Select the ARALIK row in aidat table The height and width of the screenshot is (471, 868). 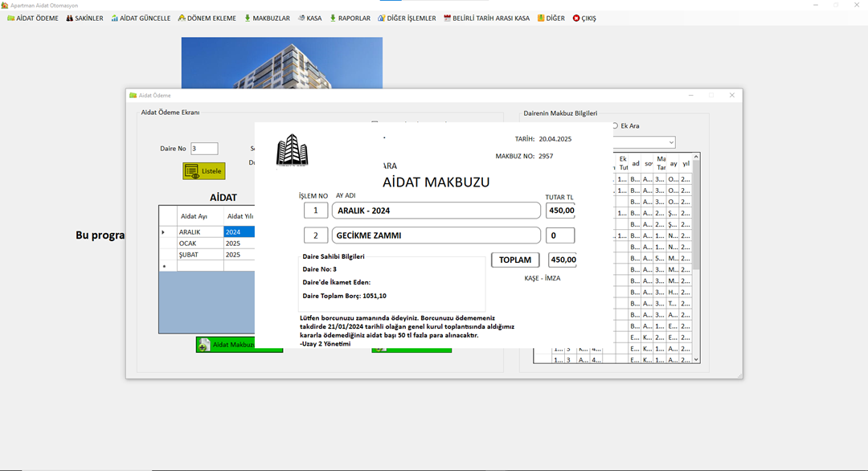[199, 231]
